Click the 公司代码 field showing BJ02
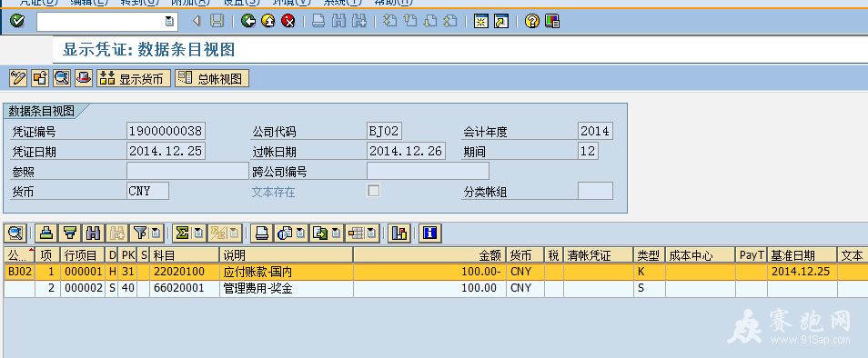The width and height of the screenshot is (868, 358). coord(384,131)
